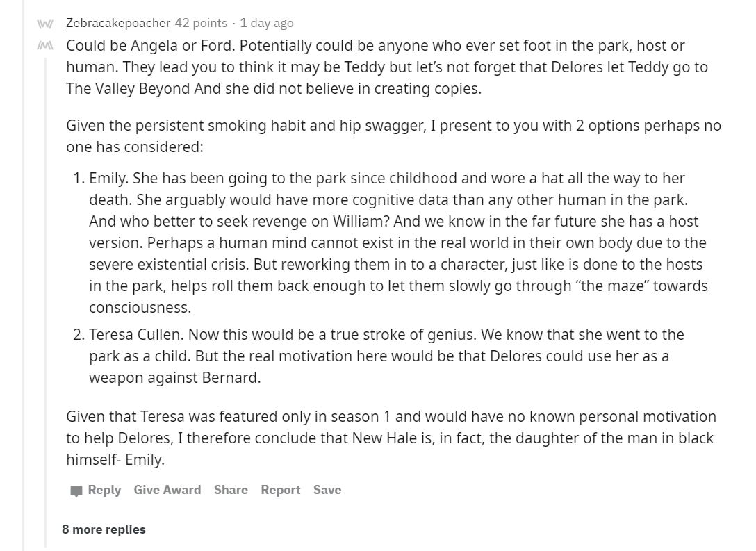Downvote the comment with the M-shaped icon

(x=44, y=46)
